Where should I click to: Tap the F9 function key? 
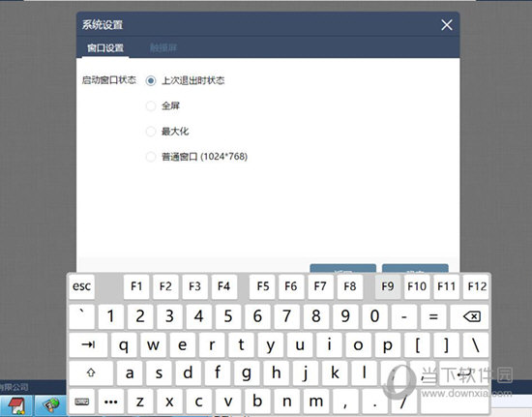click(x=388, y=286)
